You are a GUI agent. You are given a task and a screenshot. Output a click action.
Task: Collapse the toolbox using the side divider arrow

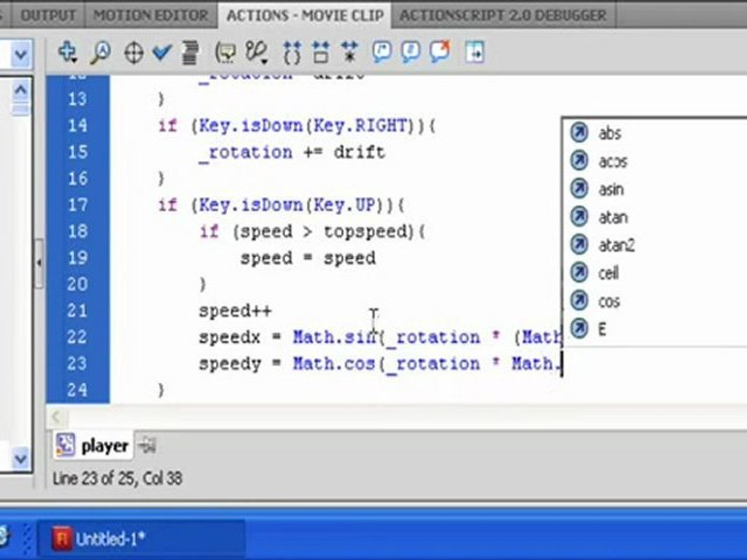(39, 263)
